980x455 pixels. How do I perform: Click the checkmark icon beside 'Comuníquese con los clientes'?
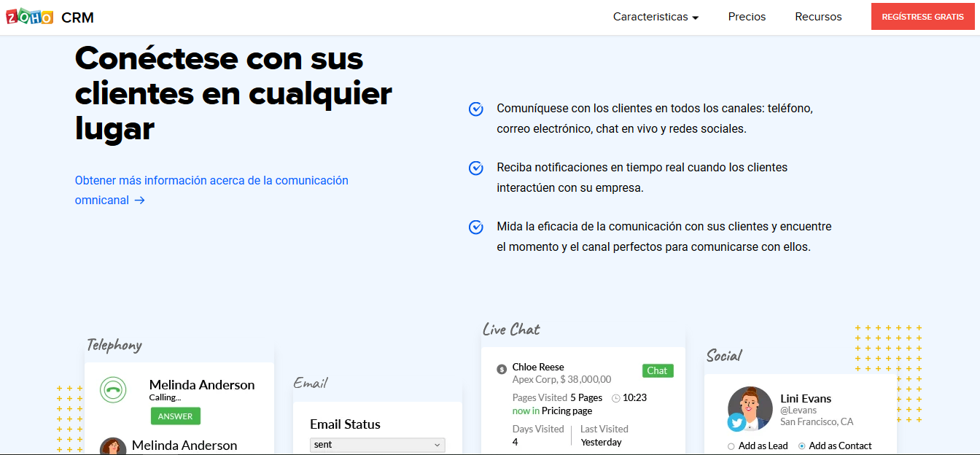[475, 109]
